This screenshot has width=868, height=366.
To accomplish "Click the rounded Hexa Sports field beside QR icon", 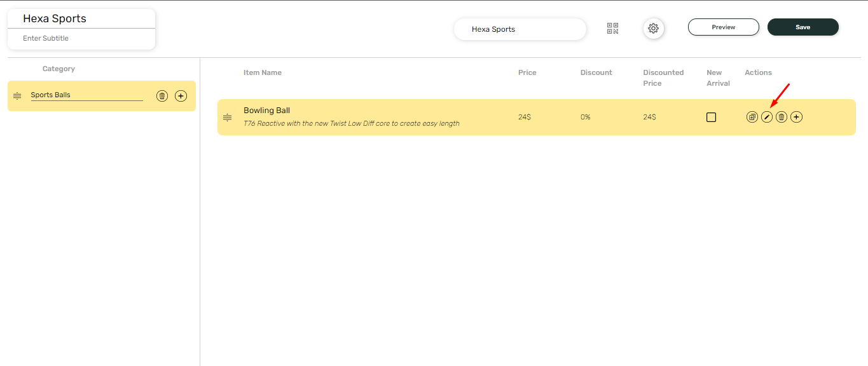I will (520, 29).
